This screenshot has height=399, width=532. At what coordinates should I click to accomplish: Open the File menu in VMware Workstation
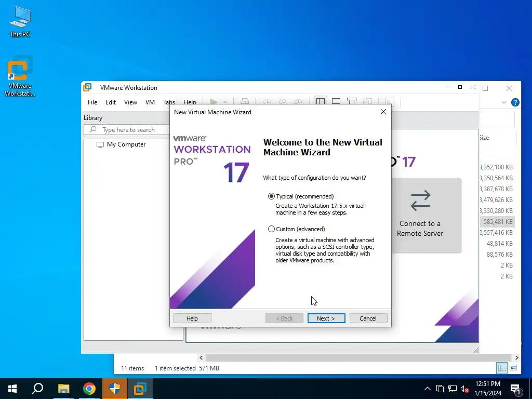click(x=92, y=102)
